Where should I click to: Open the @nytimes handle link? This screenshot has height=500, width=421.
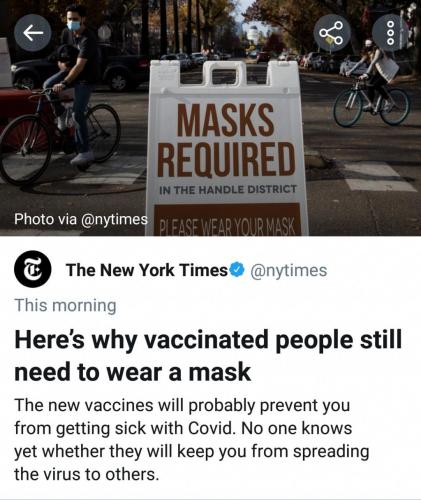(288, 270)
